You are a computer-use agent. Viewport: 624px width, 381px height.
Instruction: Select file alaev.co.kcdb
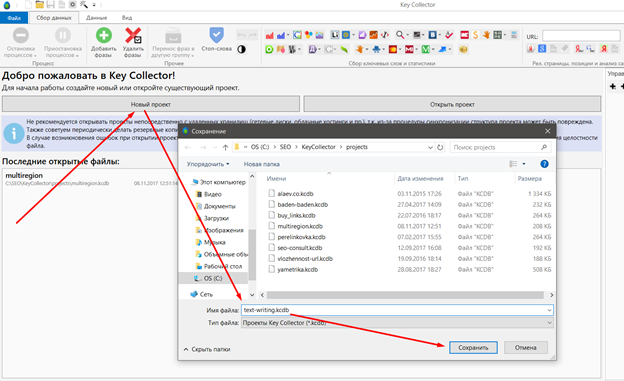(295, 194)
